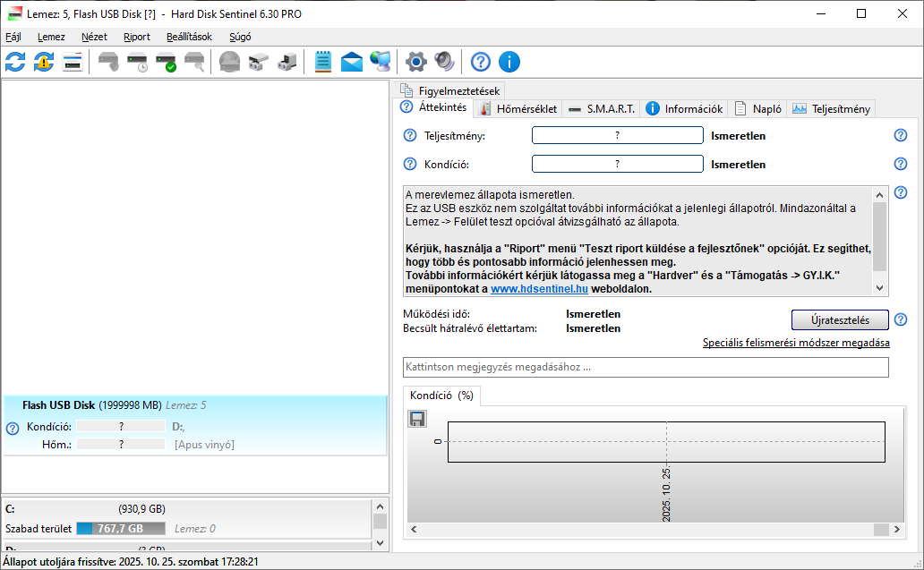
Task: Click the comment field Kattintson megjegyzés megadásához
Action: coord(646,367)
